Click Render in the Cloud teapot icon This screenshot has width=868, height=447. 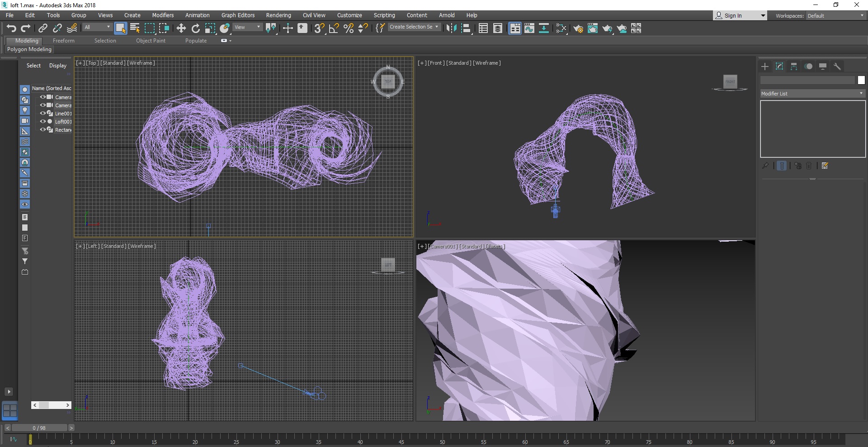(622, 29)
